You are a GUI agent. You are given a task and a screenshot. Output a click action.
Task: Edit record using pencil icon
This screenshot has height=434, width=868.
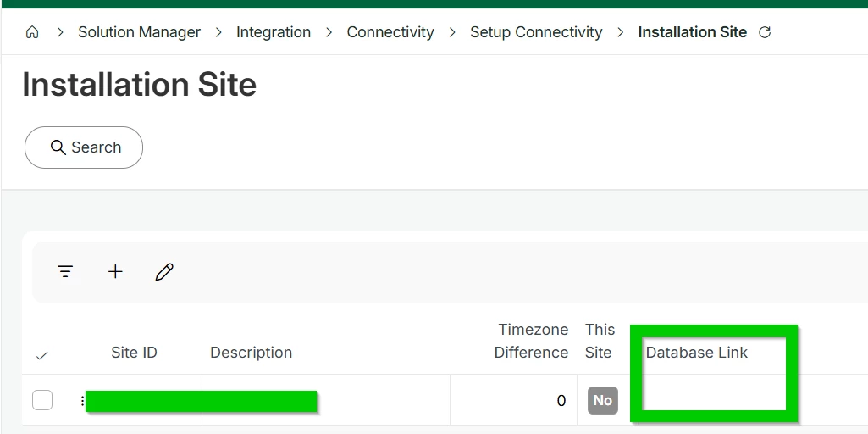pyautogui.click(x=164, y=271)
